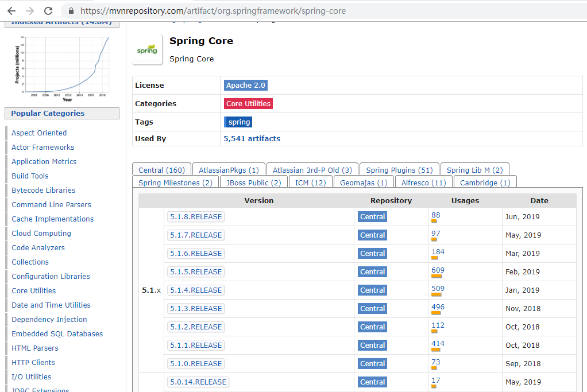Click Central badge in the 5.0.14.RELEASE row
The image size is (587, 392).
pos(373,382)
